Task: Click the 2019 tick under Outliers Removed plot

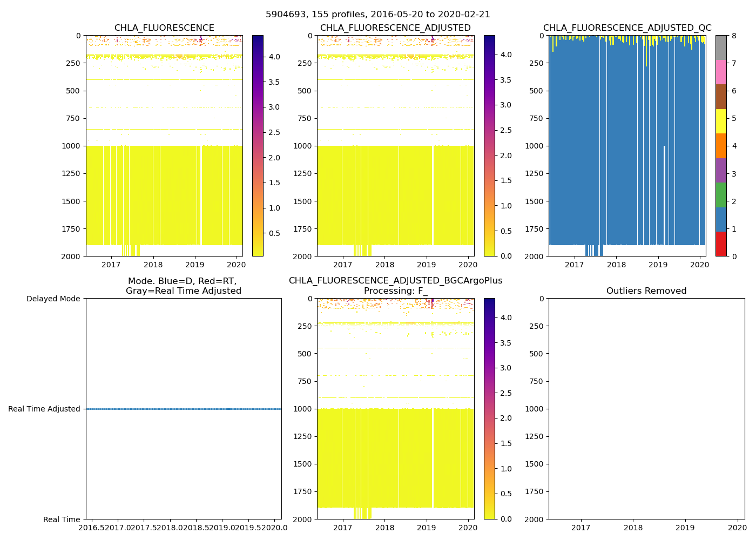Action: (685, 528)
